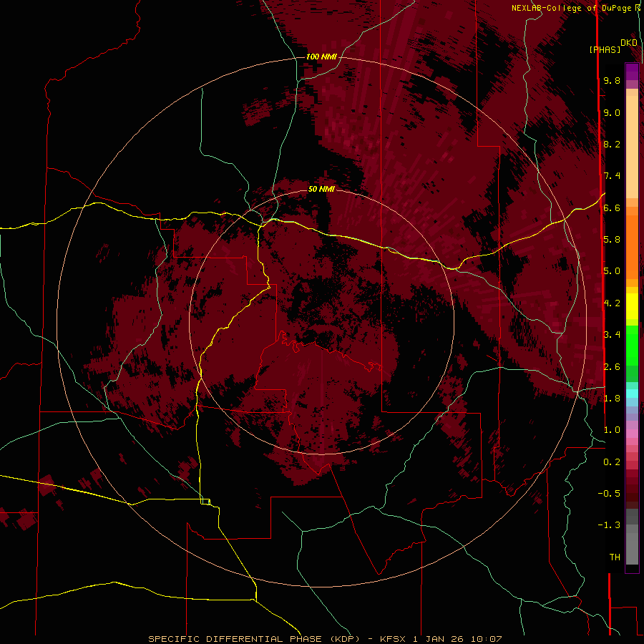Pick the purple top segment of the color scale

point(632,72)
